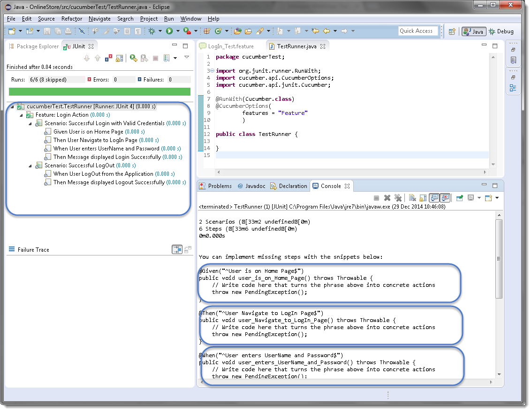532x412 pixels.
Task: Open the Navigate menu
Action: click(x=99, y=19)
